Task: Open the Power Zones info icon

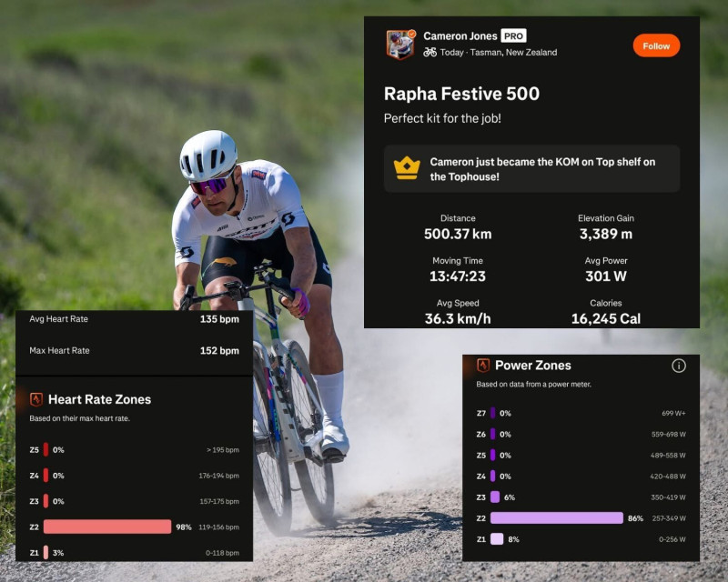Action: click(678, 366)
